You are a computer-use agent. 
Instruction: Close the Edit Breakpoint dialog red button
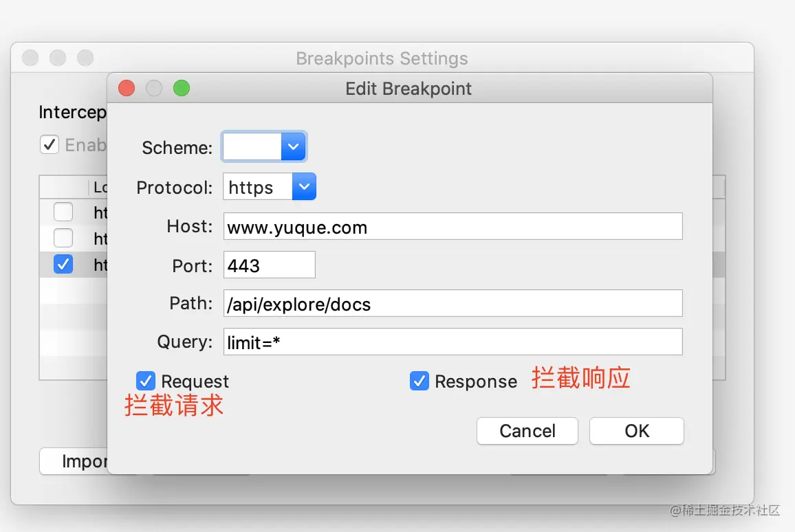pyautogui.click(x=127, y=88)
